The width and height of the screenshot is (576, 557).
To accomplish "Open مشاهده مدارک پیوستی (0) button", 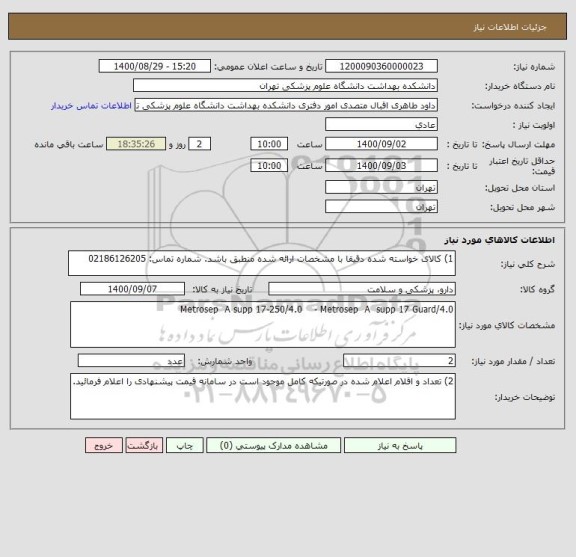I will point(274,445).
